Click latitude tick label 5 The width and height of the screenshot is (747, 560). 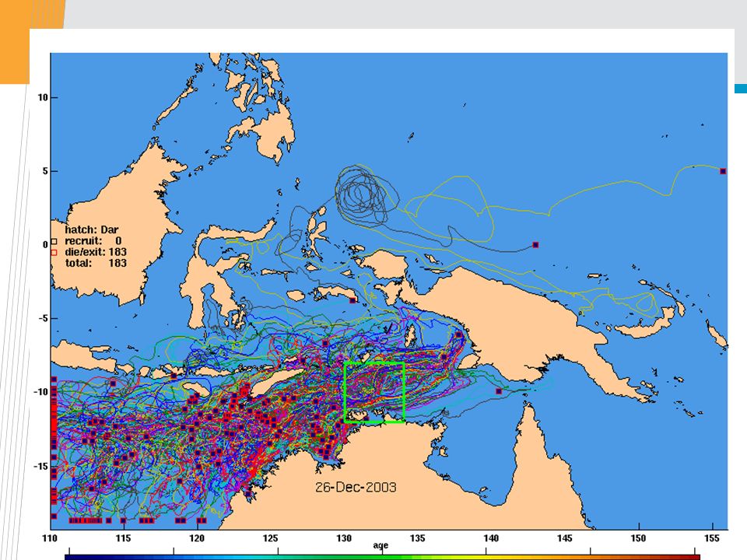tap(45, 171)
